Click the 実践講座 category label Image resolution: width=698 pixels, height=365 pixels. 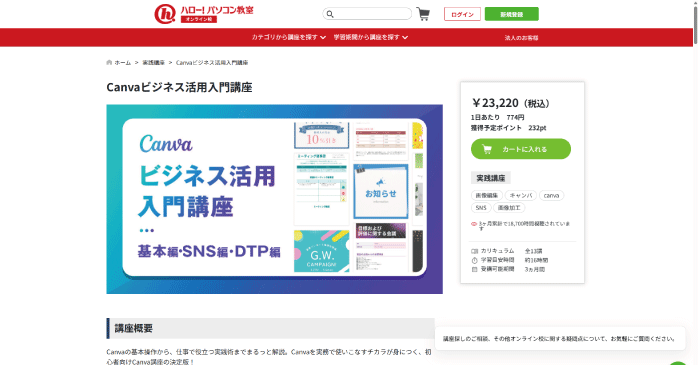point(491,178)
